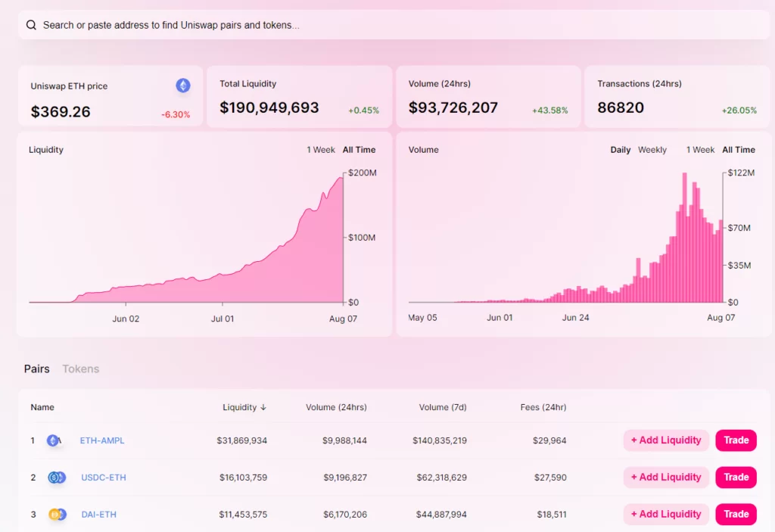This screenshot has width=775, height=532.
Task: Click the Jun 24 date label on Volume chart
Action: [575, 318]
